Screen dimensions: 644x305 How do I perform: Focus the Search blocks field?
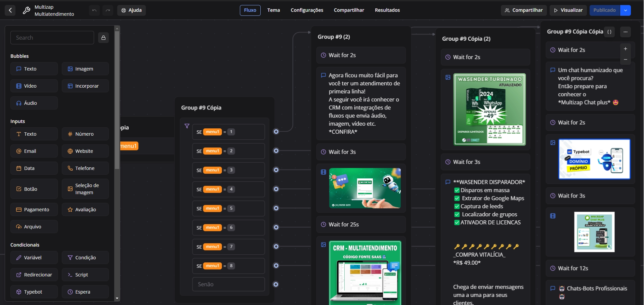coord(52,38)
